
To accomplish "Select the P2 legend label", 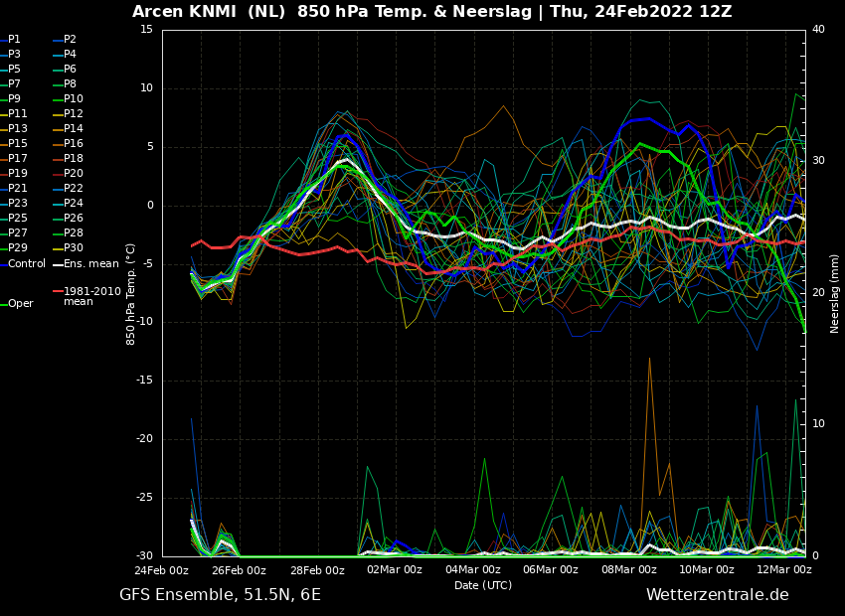I will pyautogui.click(x=70, y=40).
